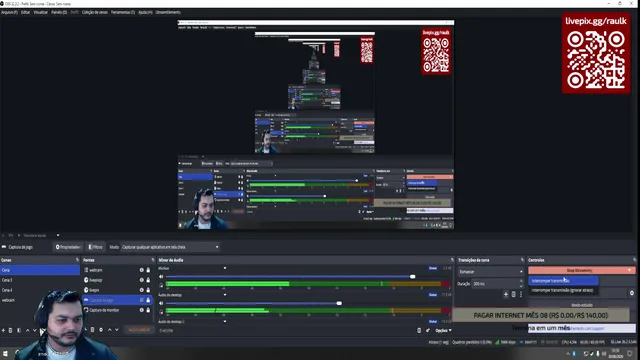
Task: Toggle visibility of webcam source
Action: coord(142,270)
